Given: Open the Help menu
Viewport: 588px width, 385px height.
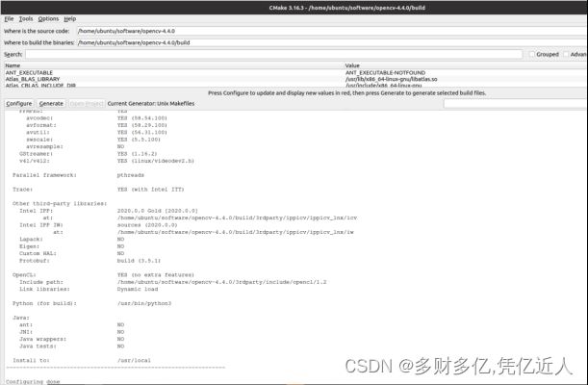Looking at the screenshot, I should click(69, 18).
